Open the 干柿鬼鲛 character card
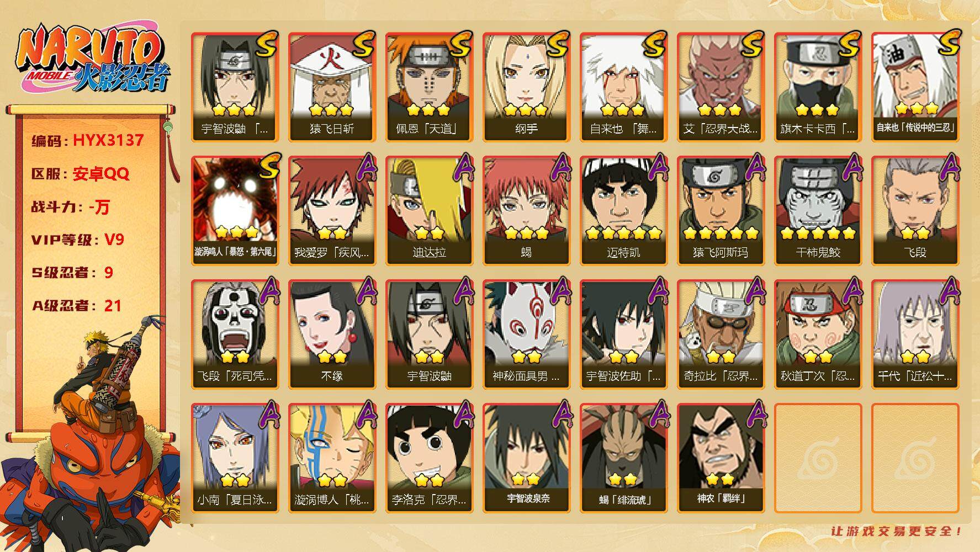This screenshot has height=552, width=980. click(818, 211)
